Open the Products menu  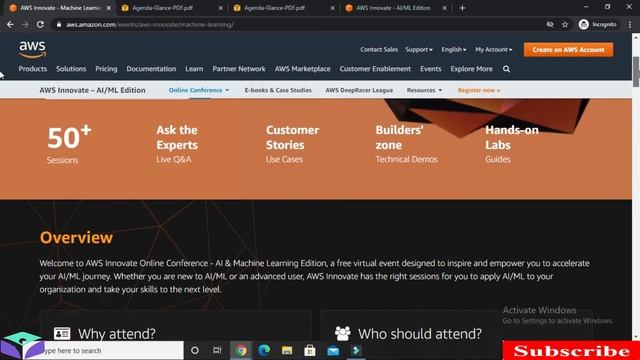click(x=33, y=69)
